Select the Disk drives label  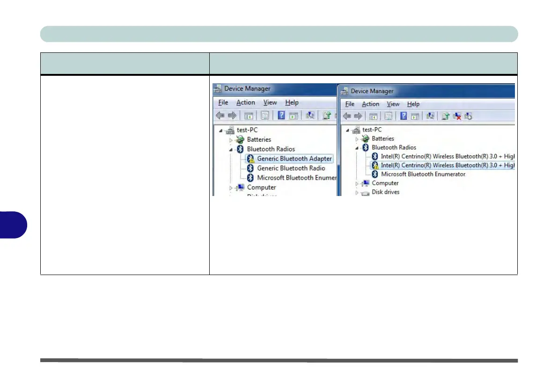[x=385, y=192]
